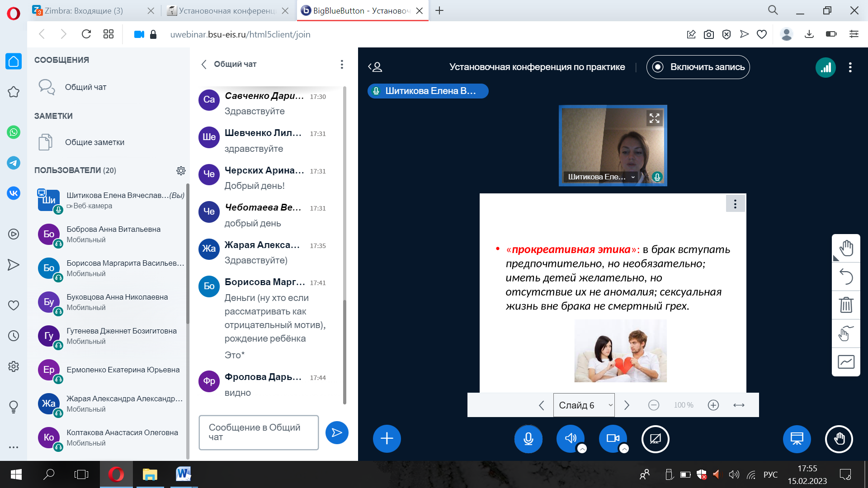Open the general chat options menu
This screenshot has height=488, width=868.
(x=342, y=64)
